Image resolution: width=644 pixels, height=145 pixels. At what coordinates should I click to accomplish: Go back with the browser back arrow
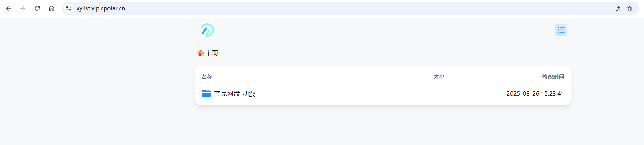(8, 8)
